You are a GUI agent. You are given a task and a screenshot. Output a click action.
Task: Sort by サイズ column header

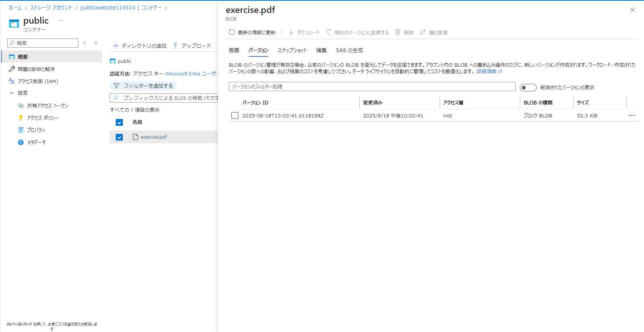pyautogui.click(x=583, y=103)
